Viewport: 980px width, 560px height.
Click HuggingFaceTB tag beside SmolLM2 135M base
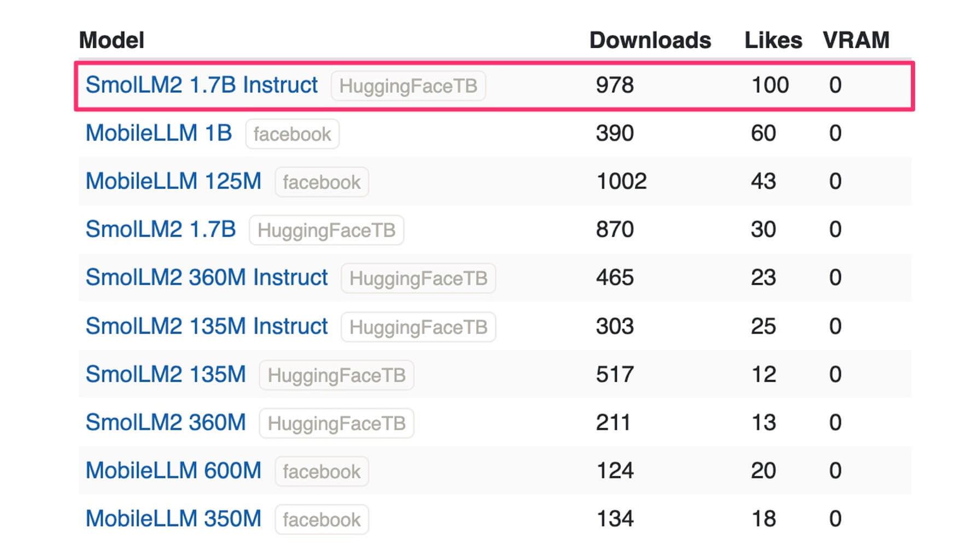point(336,375)
